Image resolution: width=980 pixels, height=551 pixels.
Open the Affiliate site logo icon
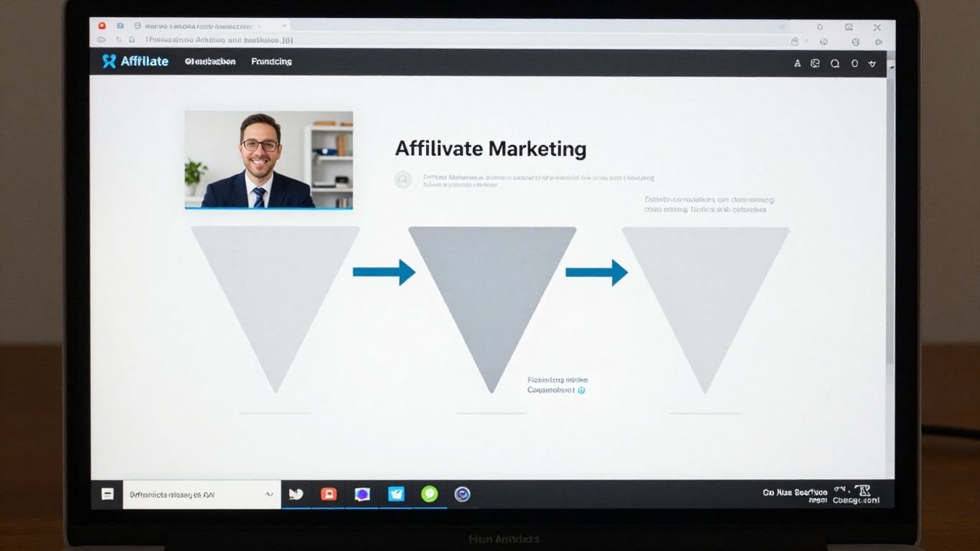109,61
